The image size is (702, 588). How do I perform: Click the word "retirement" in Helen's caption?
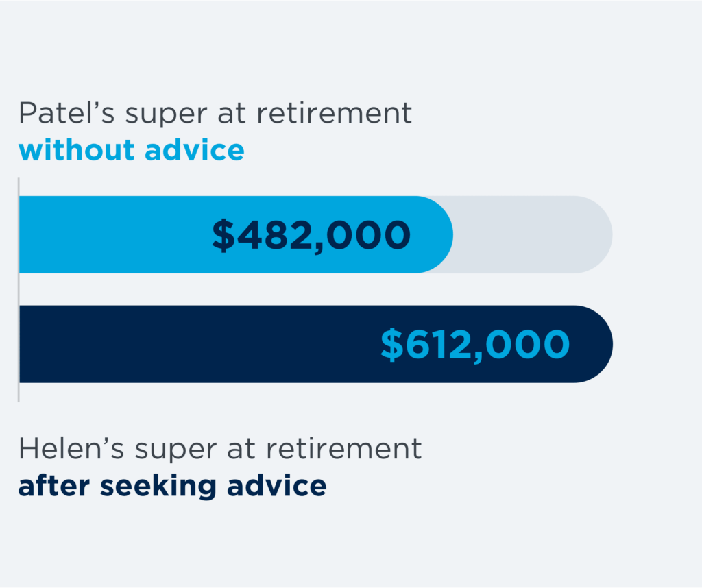[x=343, y=450]
